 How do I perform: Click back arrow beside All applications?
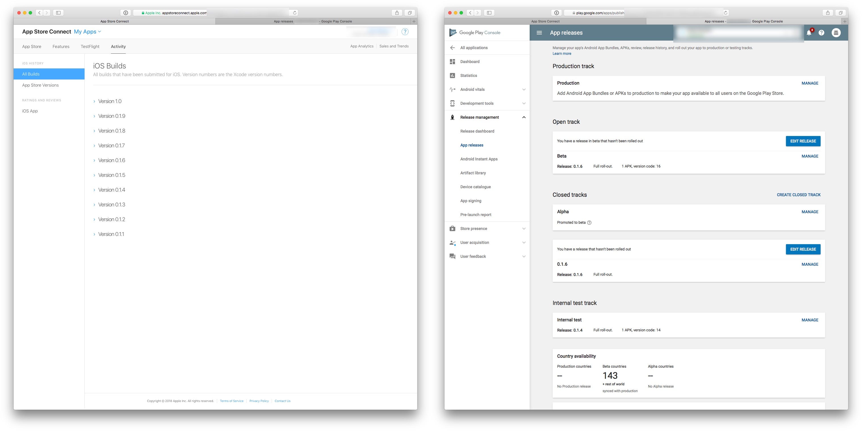click(x=452, y=48)
